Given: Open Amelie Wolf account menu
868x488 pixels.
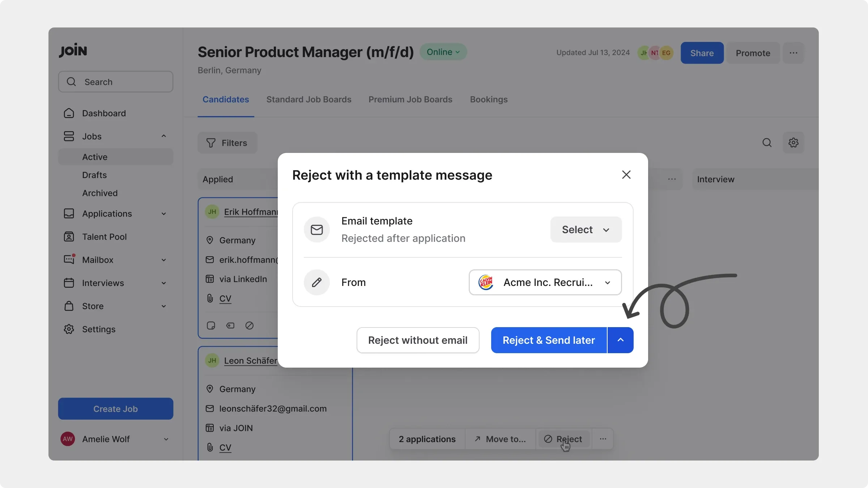Looking at the screenshot, I should (116, 439).
